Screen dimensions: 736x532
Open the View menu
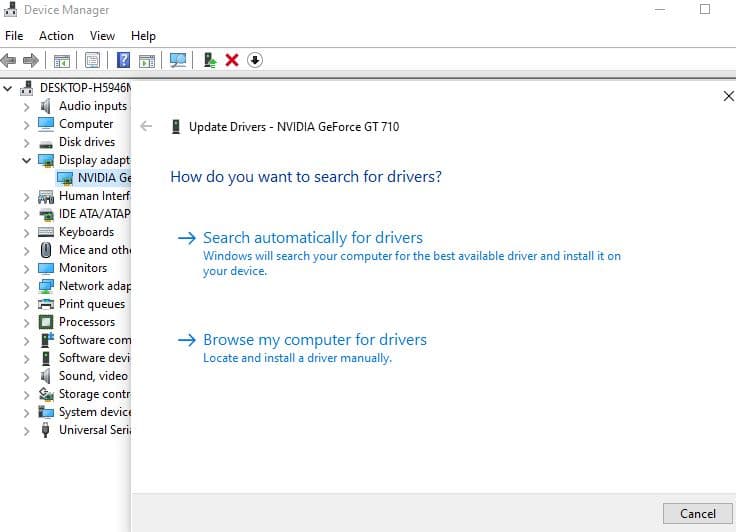102,36
